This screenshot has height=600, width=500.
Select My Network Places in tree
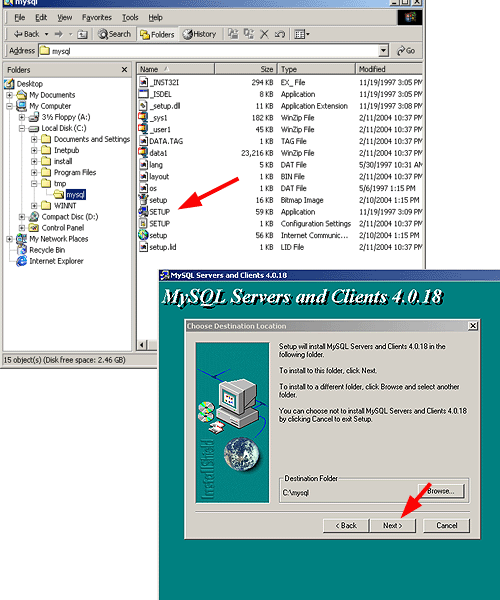tap(59, 239)
